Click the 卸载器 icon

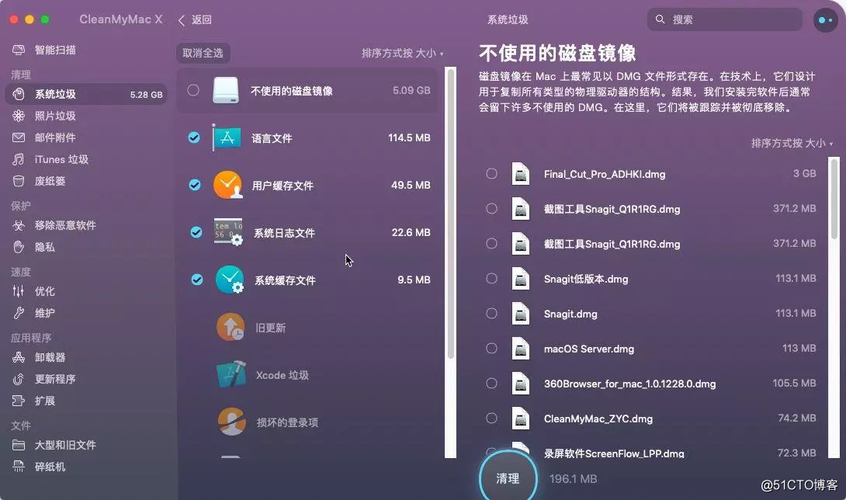pos(18,357)
